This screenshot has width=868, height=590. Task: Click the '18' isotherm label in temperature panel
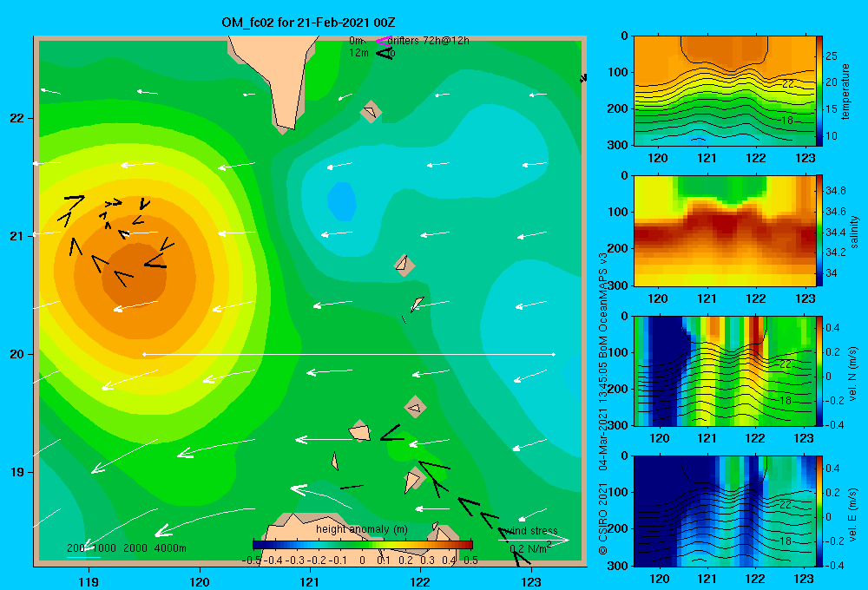click(786, 120)
